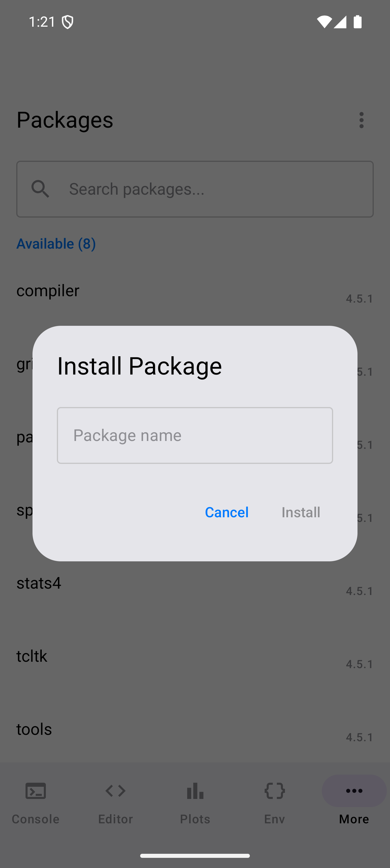This screenshot has height=868, width=390.
Task: Open the Console terminal icon
Action: 35,791
